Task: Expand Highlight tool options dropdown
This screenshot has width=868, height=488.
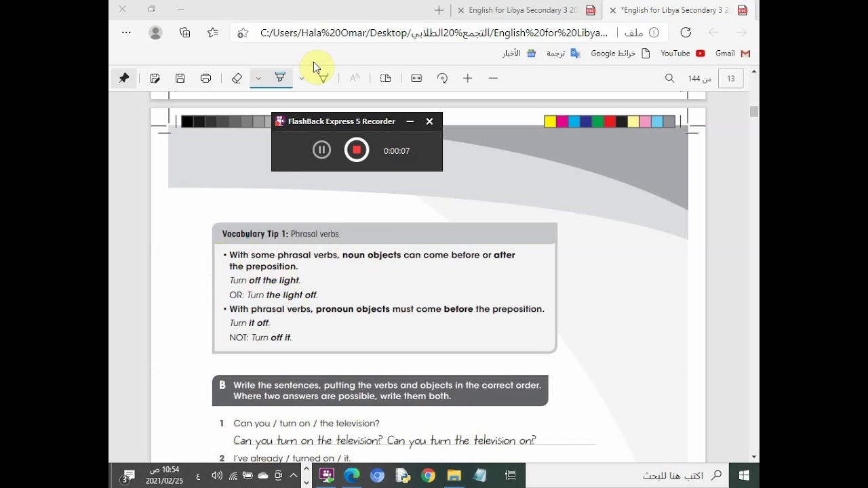Action: click(258, 79)
